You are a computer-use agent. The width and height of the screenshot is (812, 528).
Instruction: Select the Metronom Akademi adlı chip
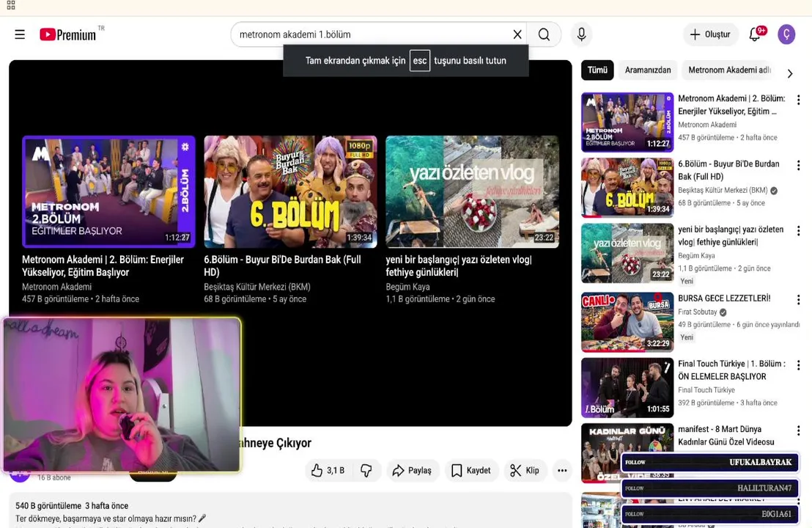click(x=729, y=70)
